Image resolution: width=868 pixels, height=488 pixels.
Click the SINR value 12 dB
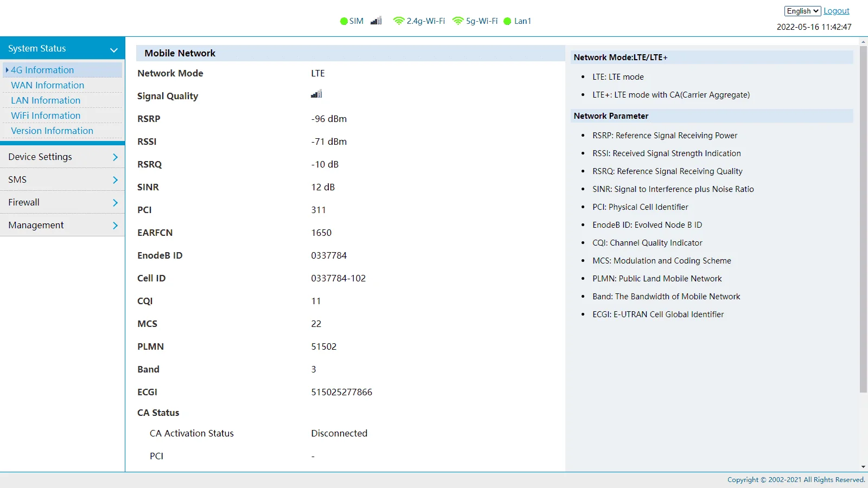(323, 187)
